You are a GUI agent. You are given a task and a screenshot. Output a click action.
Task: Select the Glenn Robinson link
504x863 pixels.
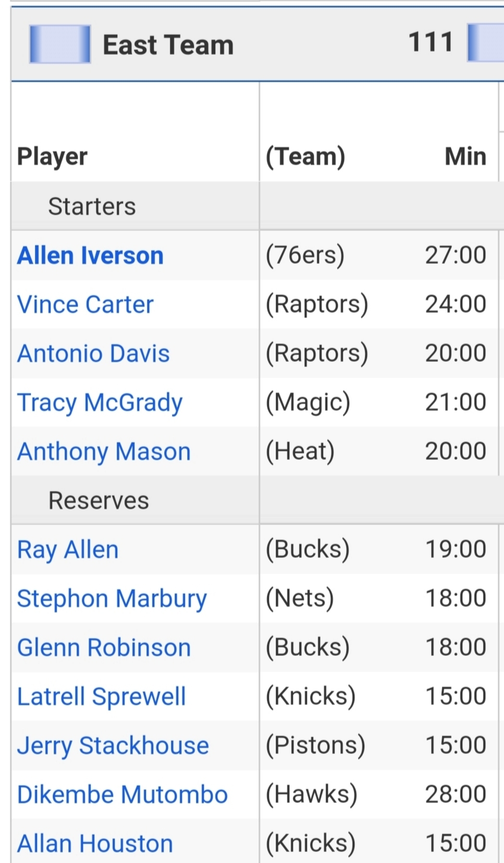[104, 648]
